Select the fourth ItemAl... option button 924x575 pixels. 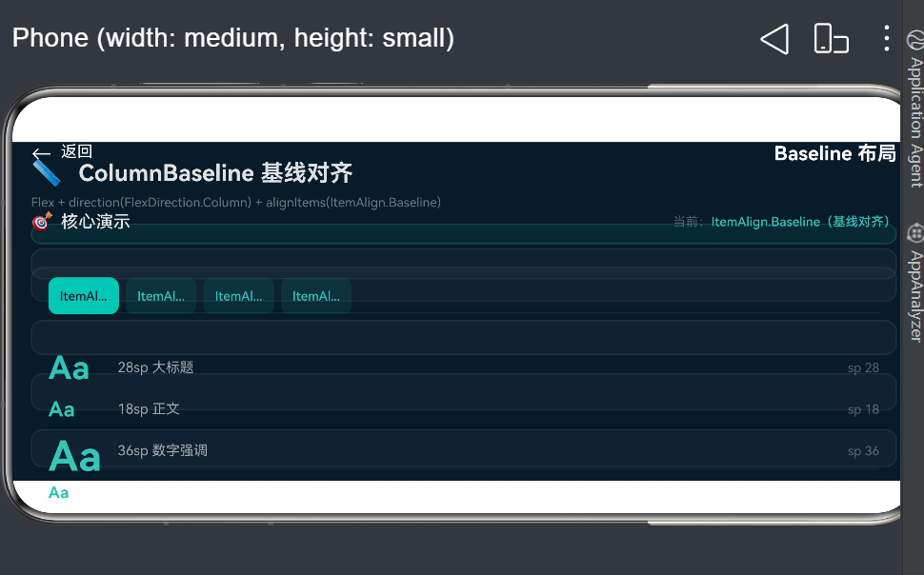(316, 296)
